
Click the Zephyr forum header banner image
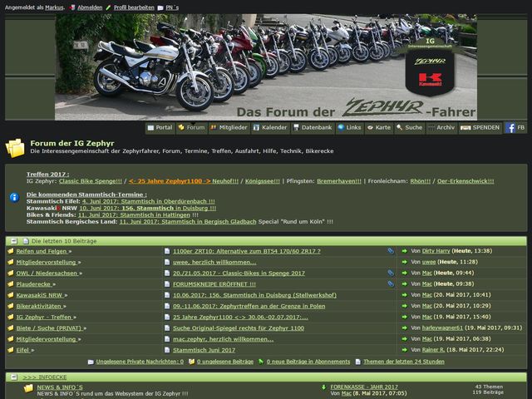click(x=266, y=66)
